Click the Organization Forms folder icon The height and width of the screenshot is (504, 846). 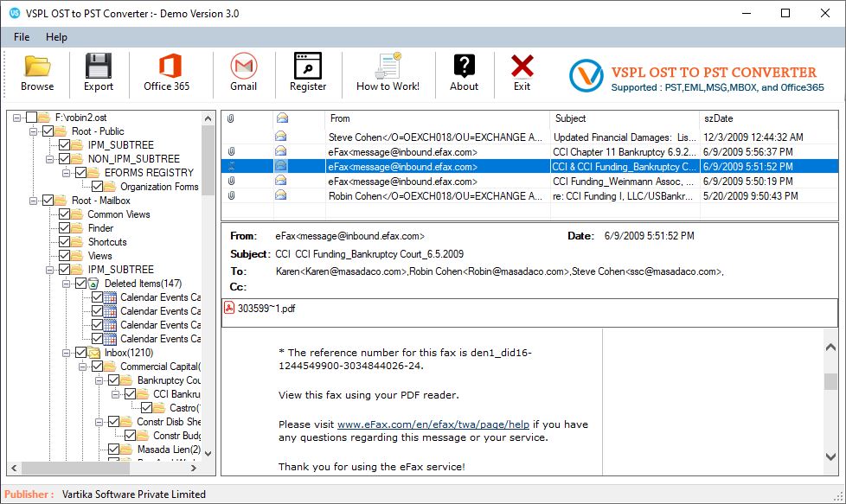point(110,187)
